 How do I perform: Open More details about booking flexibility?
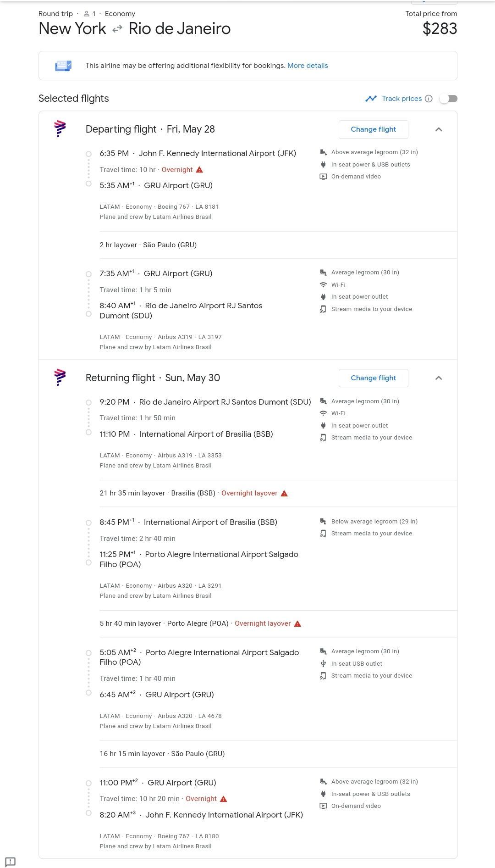click(x=308, y=66)
